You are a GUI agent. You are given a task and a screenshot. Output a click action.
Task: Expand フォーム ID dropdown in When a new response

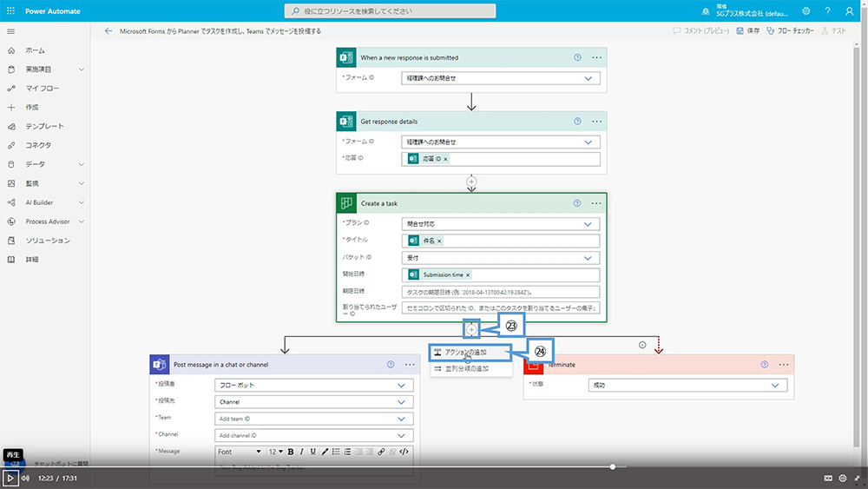pos(588,79)
